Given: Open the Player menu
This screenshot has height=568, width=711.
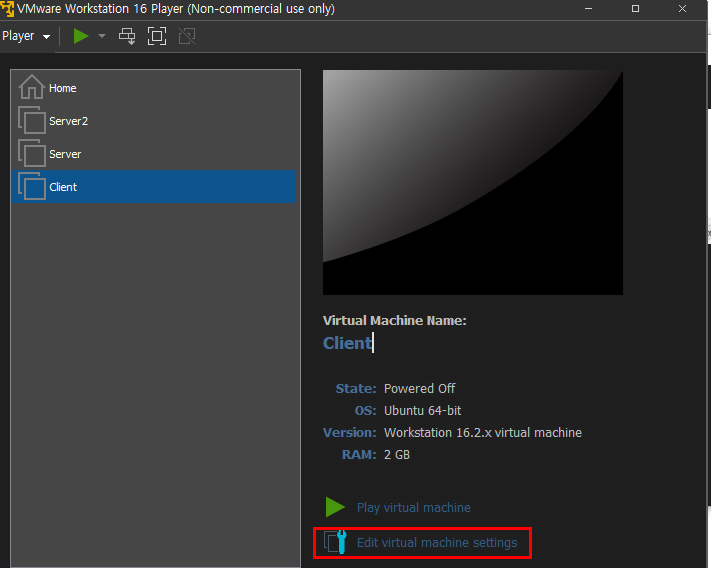Looking at the screenshot, I should (26, 36).
